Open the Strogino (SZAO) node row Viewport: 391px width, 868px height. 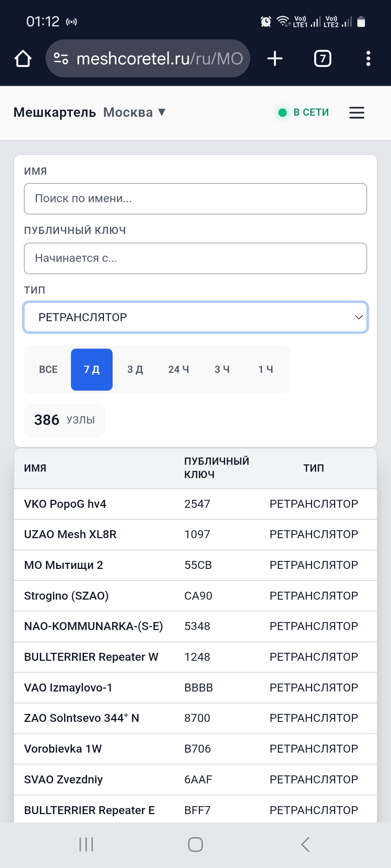[x=66, y=596]
